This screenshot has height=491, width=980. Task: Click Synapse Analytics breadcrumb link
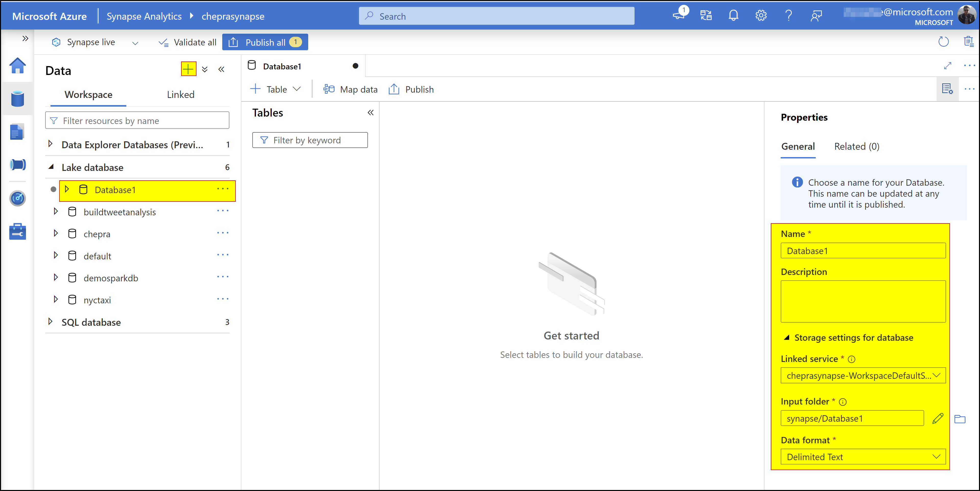pyautogui.click(x=144, y=16)
